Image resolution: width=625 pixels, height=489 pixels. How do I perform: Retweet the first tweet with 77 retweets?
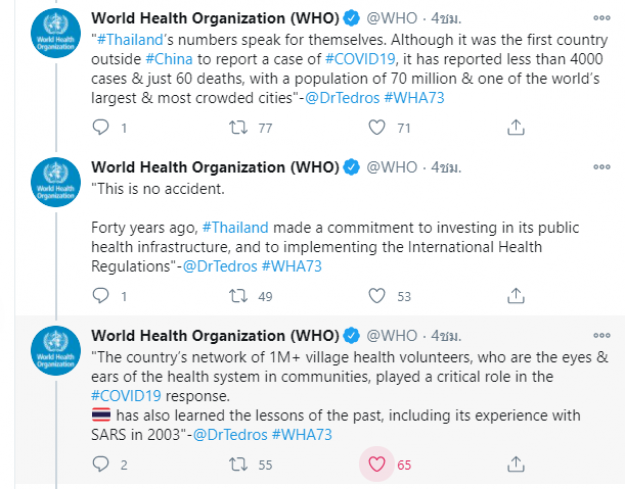click(238, 128)
